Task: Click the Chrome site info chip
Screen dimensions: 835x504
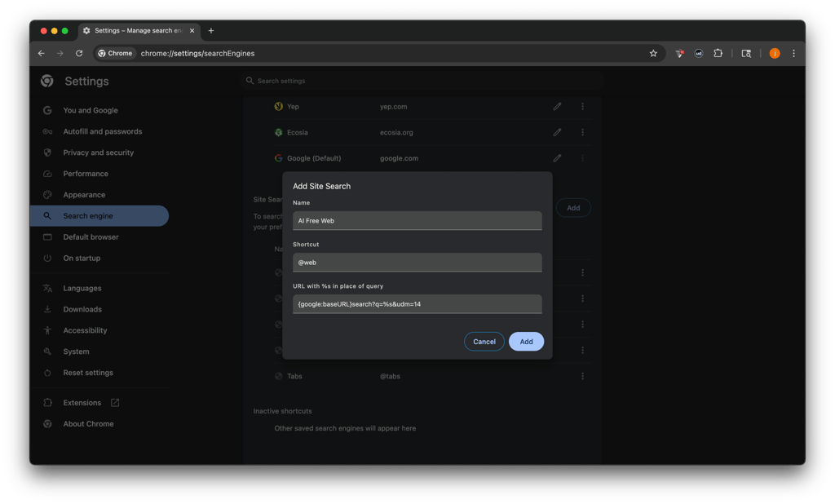Action: point(115,53)
